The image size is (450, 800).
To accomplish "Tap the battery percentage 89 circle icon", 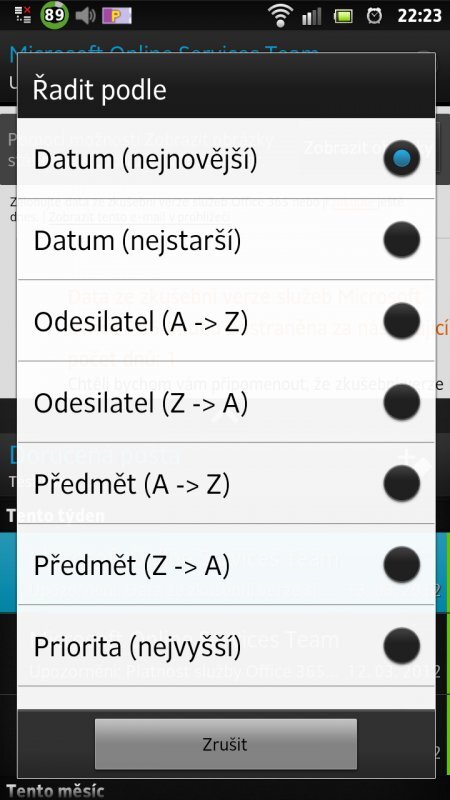I will coord(54,15).
